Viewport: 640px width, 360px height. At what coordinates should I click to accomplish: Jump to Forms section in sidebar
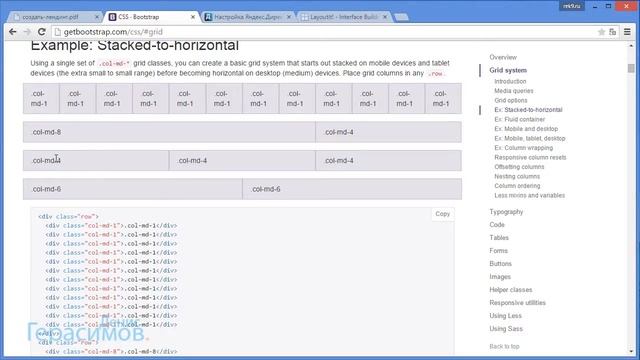point(498,251)
